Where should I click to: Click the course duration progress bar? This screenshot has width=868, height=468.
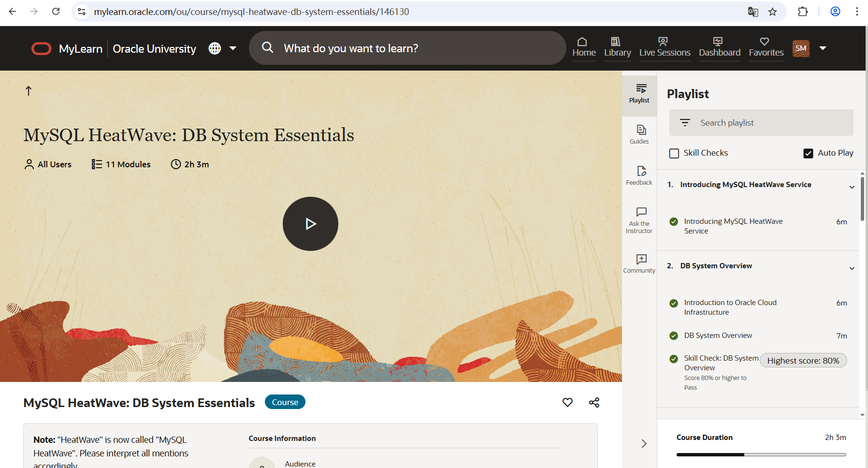(x=761, y=454)
